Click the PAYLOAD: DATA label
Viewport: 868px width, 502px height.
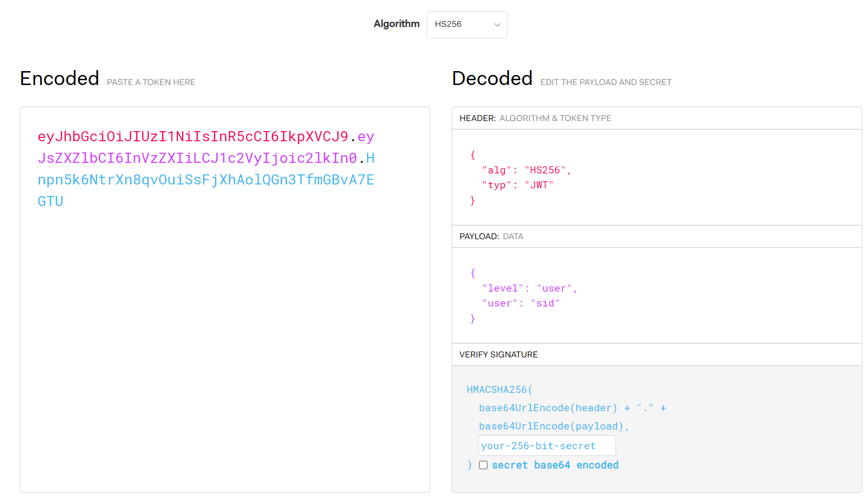click(491, 236)
